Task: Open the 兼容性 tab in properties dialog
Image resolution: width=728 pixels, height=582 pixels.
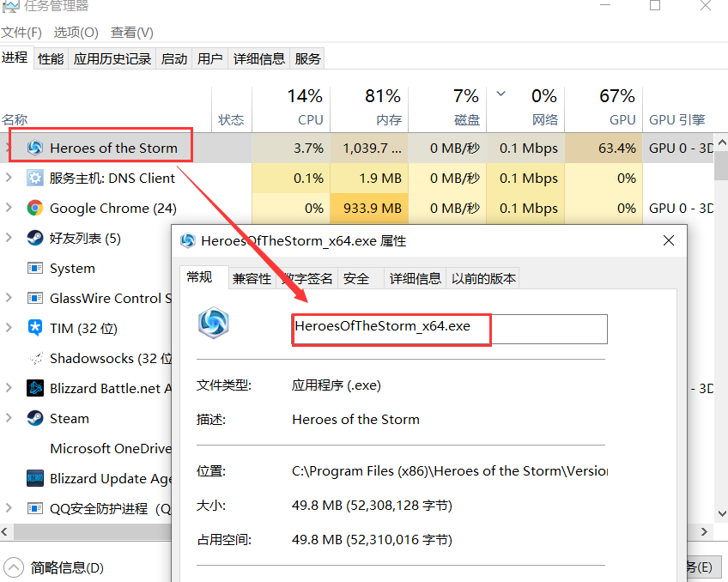Action: [252, 278]
